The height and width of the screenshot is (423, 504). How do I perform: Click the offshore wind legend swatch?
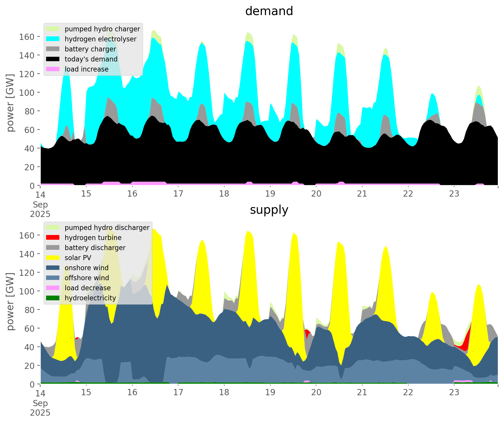[53, 278]
